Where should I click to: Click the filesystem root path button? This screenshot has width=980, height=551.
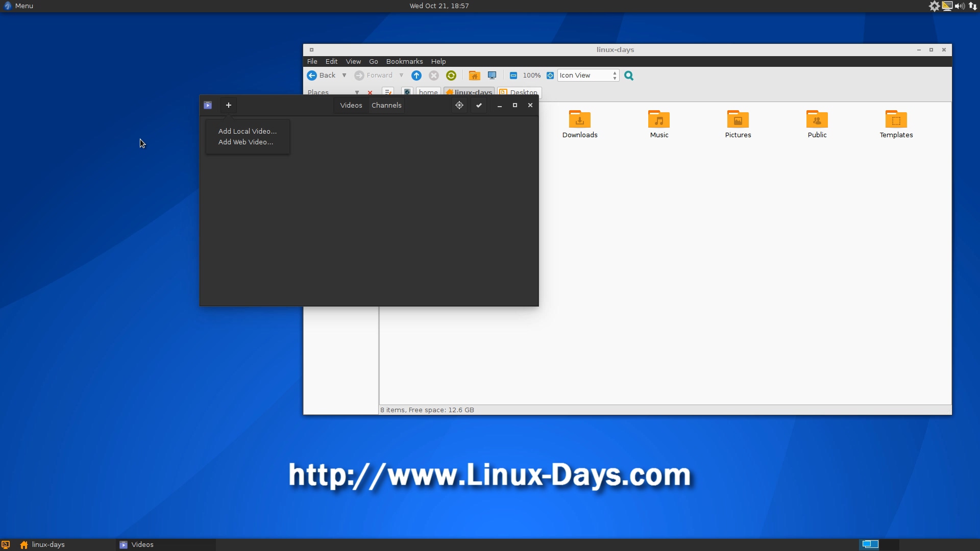coord(407,92)
